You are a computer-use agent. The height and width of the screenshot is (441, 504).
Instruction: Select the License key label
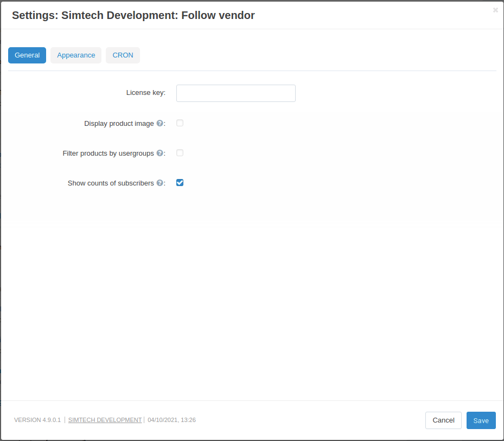click(x=146, y=93)
